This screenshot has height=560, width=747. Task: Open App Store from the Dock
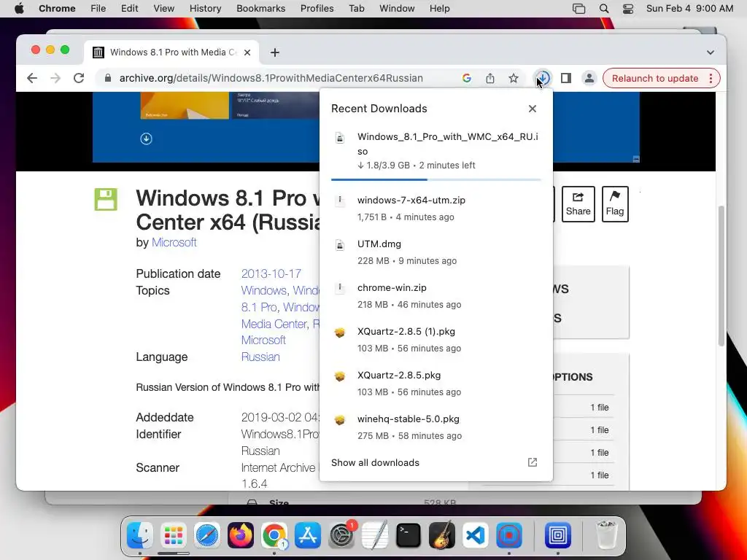pyautogui.click(x=308, y=535)
